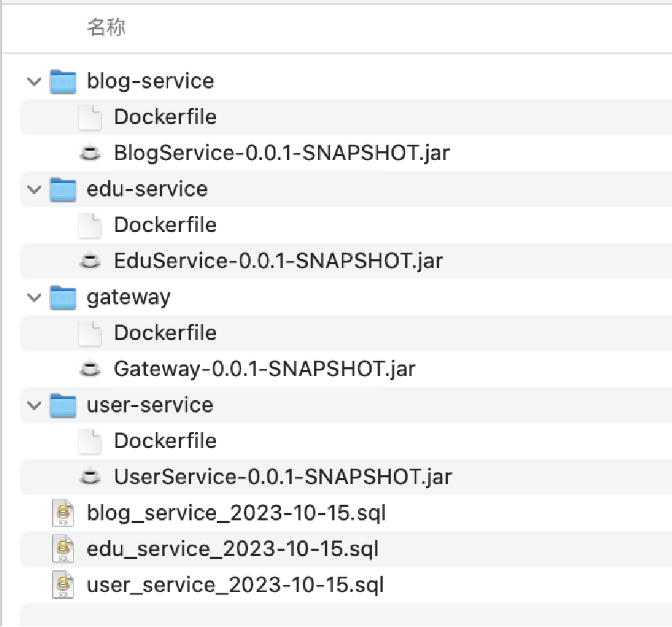Viewport: 672px width, 627px height.
Task: Collapse the blog-service folder
Action: [33, 82]
